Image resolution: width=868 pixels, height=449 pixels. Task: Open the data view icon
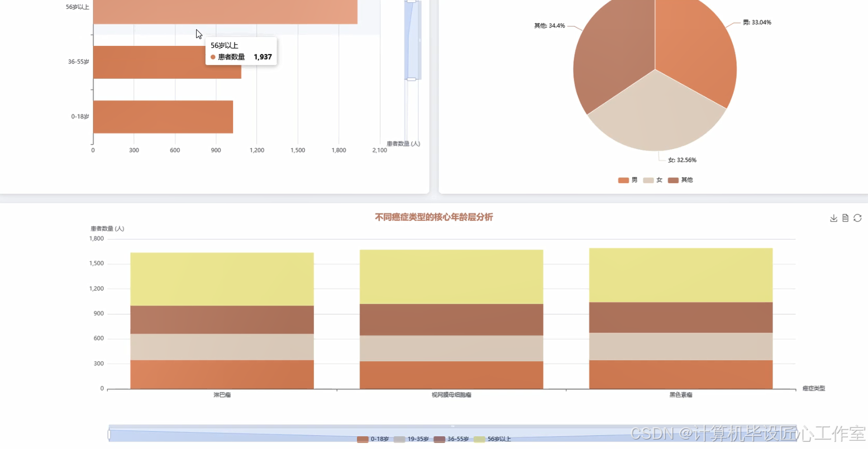coord(845,218)
